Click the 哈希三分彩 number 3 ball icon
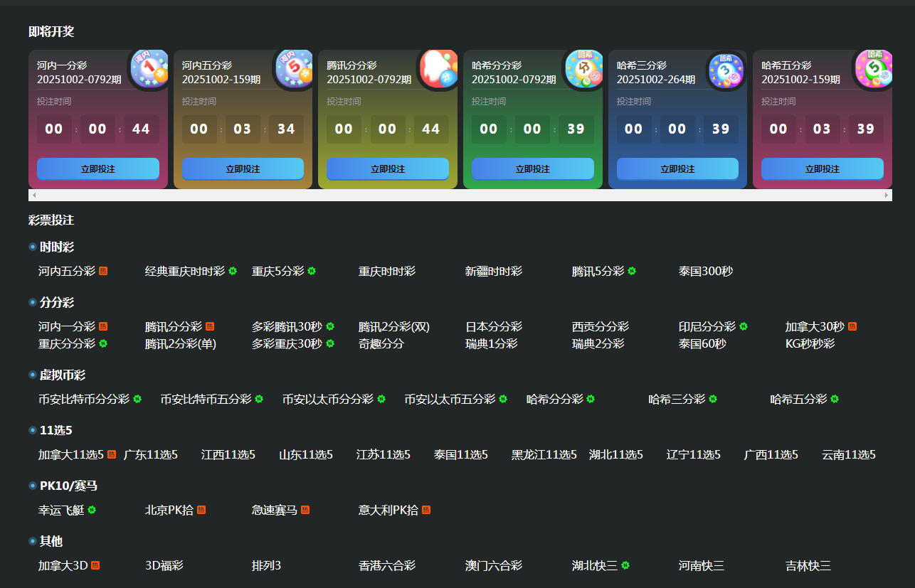 click(x=726, y=70)
